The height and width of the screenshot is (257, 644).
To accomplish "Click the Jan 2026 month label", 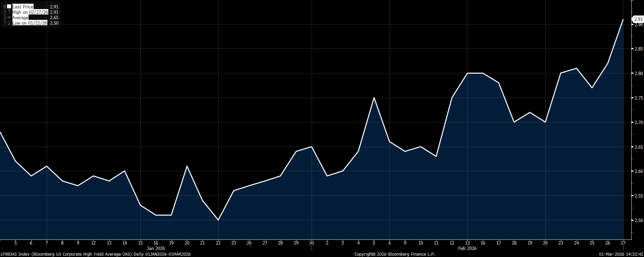I will [x=156, y=248].
